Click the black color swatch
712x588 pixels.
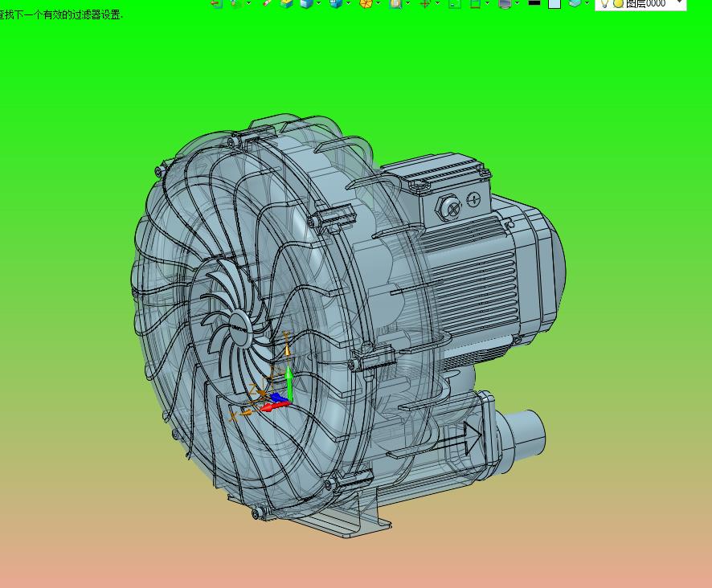coord(534,3)
